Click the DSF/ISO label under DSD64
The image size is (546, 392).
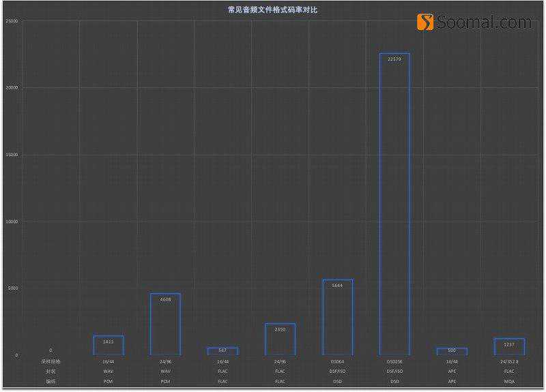(x=337, y=372)
